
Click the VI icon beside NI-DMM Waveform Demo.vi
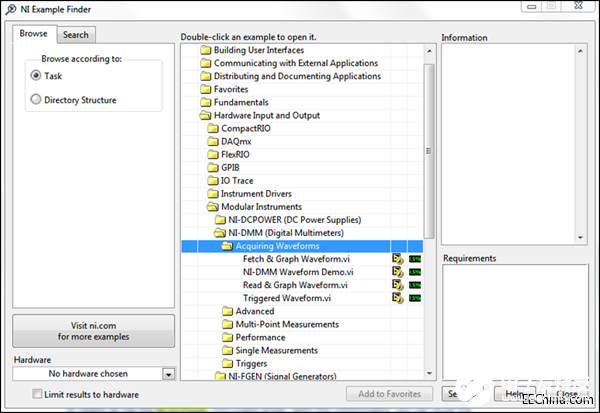point(398,272)
